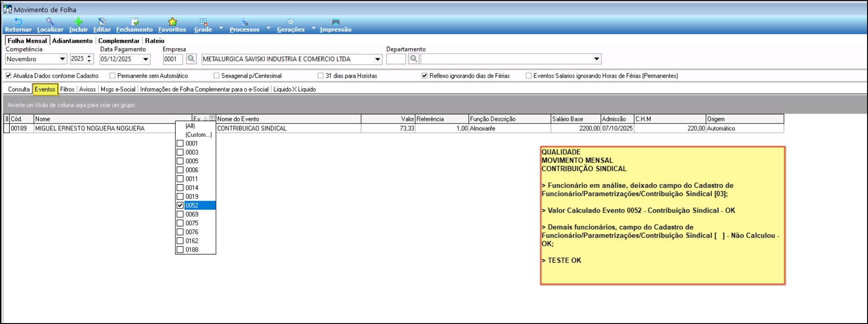Click the green Incluir plus icon
Viewport: 868px width, 324px height.
point(78,22)
